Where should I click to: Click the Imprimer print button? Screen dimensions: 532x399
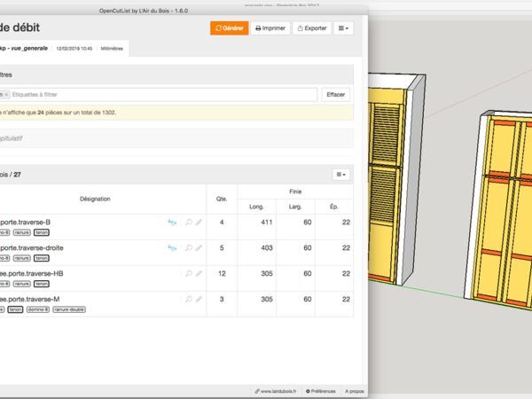270,28
